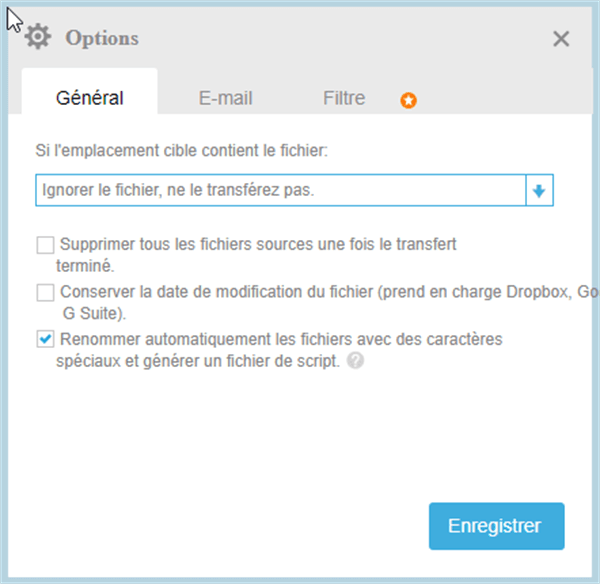Image resolution: width=600 pixels, height=584 pixels.
Task: Click the grey help question mark icon
Action: tap(355, 362)
